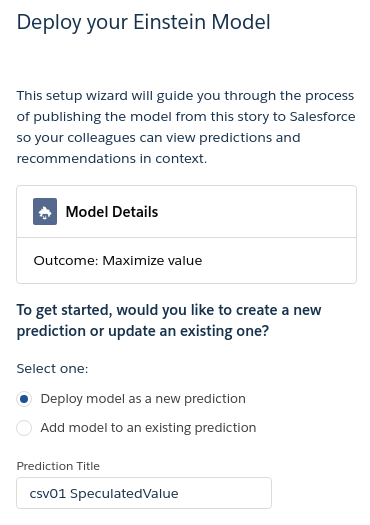This screenshot has height=525, width=370.
Task: Click the 'To get started' question heading
Action: (169, 320)
